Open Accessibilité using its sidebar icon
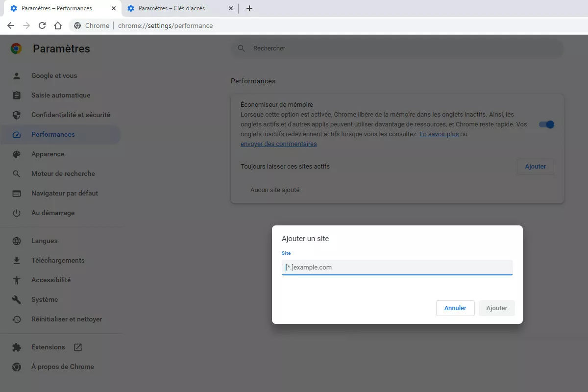 (x=17, y=280)
